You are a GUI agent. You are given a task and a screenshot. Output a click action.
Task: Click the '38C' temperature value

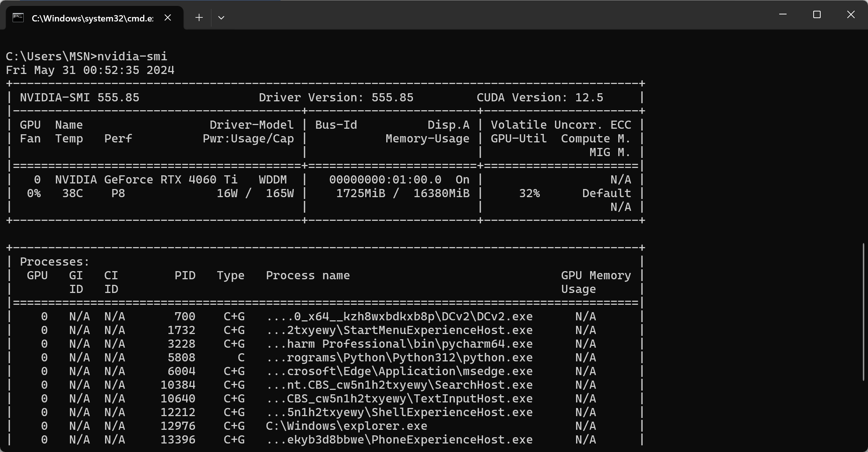(73, 193)
